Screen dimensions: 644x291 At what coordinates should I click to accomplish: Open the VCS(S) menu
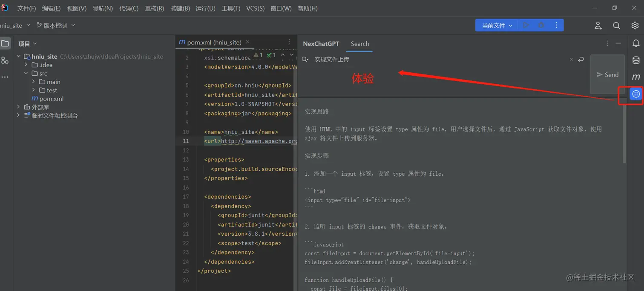point(255,9)
